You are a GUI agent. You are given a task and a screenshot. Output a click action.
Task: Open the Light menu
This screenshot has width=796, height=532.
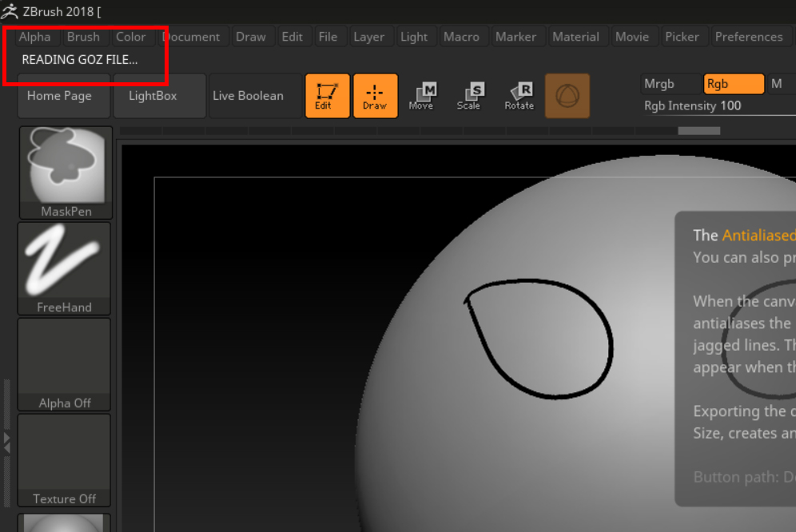[414, 37]
